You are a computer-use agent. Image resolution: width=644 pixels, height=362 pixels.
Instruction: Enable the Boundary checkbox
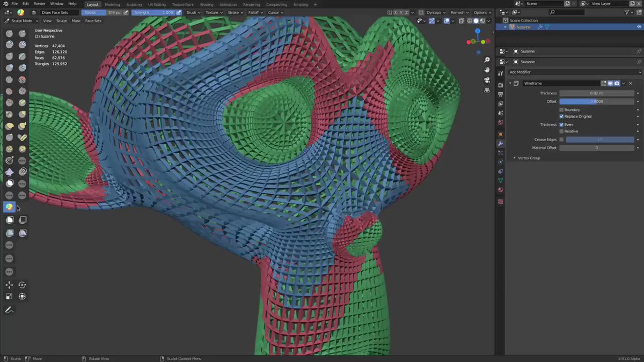(x=561, y=110)
